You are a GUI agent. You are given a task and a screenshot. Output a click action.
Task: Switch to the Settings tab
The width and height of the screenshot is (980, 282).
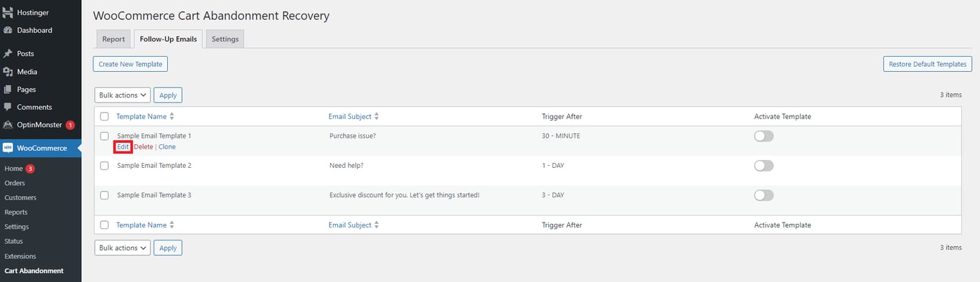pos(225,39)
